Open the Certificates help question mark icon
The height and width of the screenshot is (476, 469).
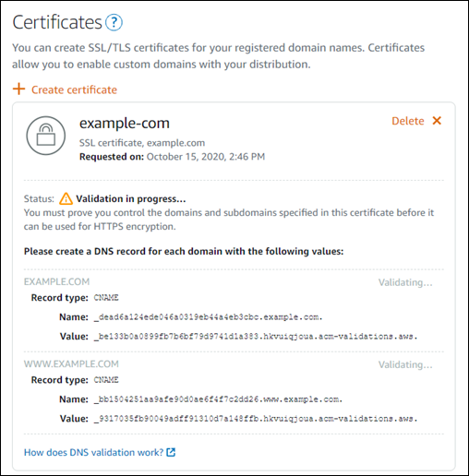tap(114, 22)
